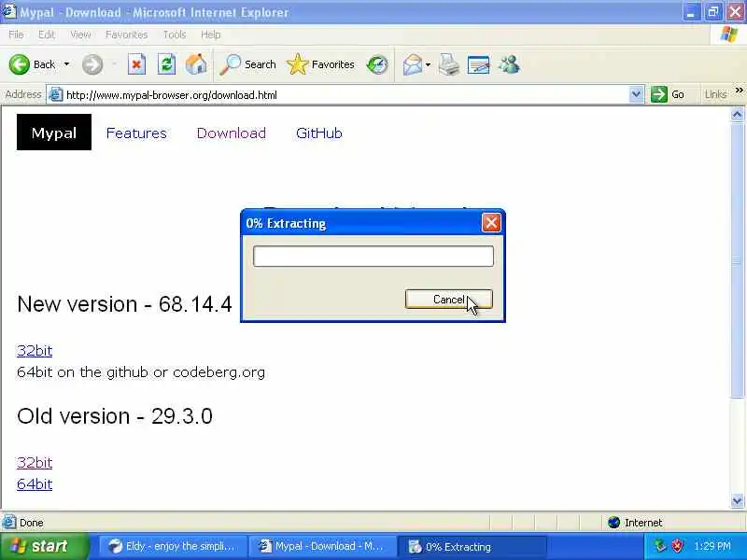Select 0% Extracting taskbar button
The image size is (747, 560).
click(472, 546)
